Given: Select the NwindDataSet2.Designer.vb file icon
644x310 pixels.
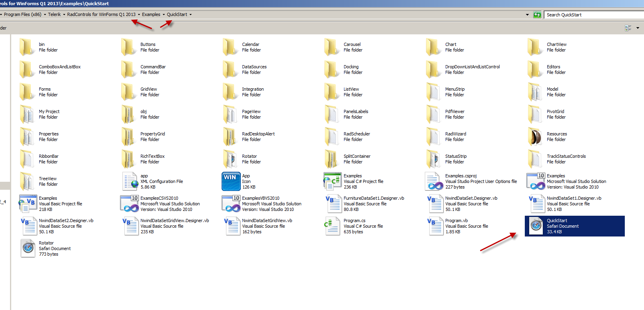Looking at the screenshot, I should tap(28, 226).
